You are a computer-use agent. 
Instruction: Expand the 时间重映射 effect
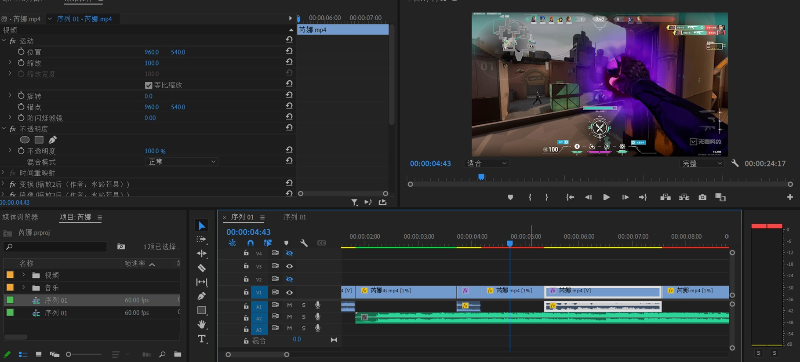click(x=4, y=173)
